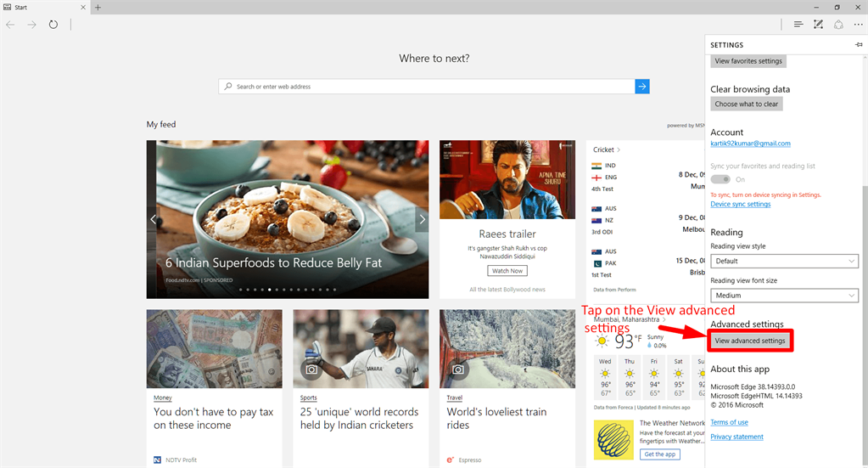Click the Espresso source icon

tap(450, 460)
